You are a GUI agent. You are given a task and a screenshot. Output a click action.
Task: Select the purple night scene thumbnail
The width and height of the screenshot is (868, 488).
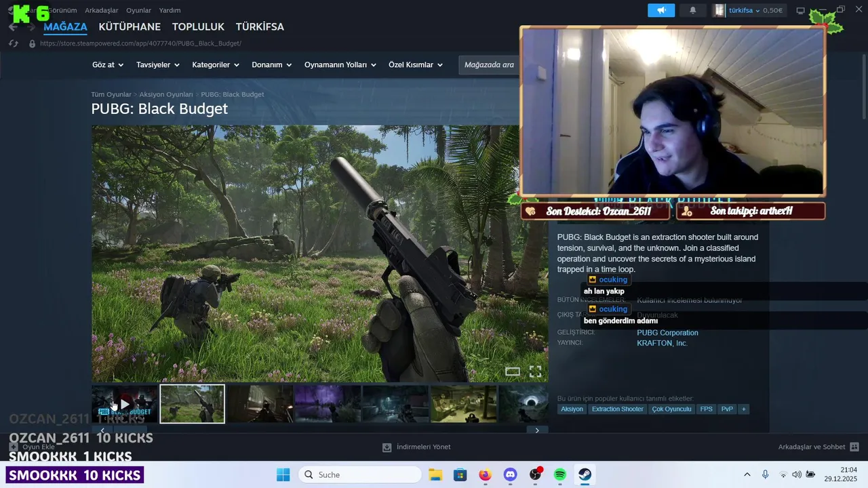[x=328, y=404]
